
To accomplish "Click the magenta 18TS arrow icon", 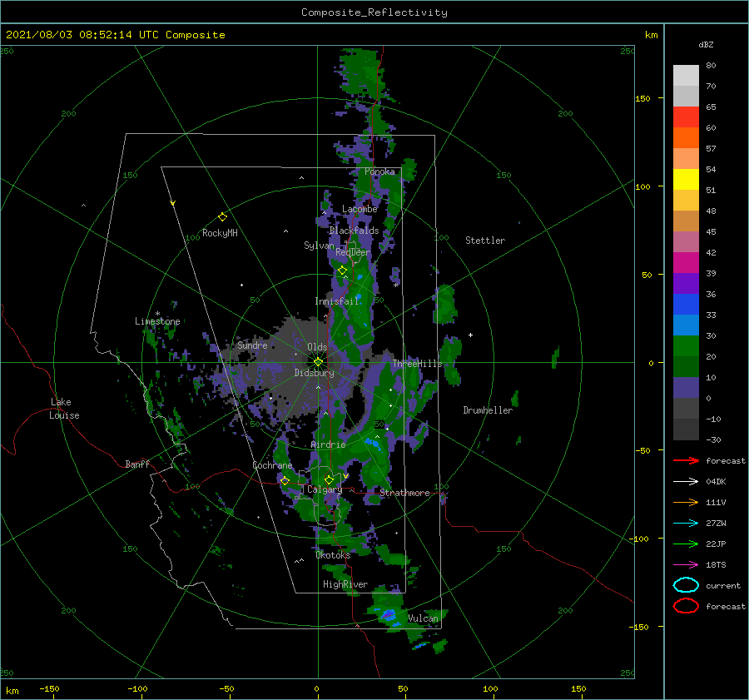I will tap(686, 565).
